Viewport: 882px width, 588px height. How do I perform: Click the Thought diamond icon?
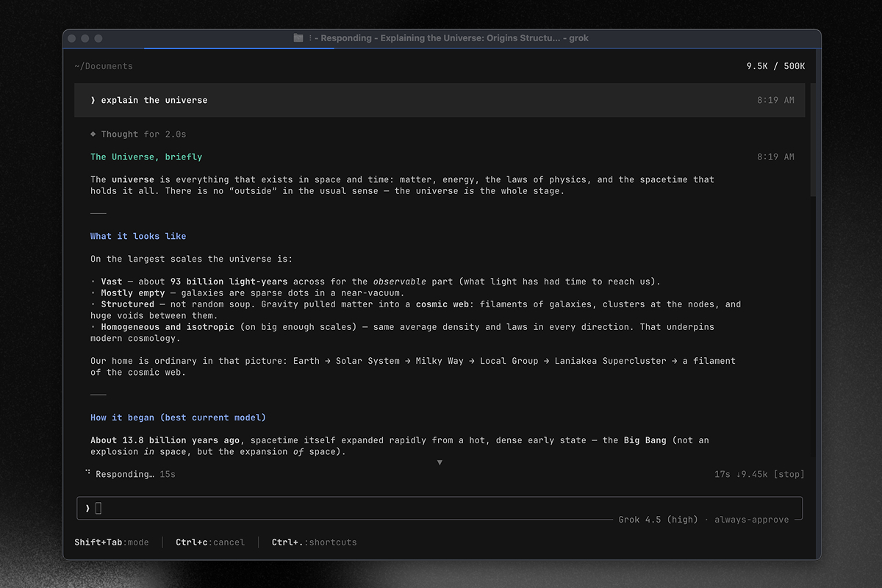pyautogui.click(x=93, y=135)
